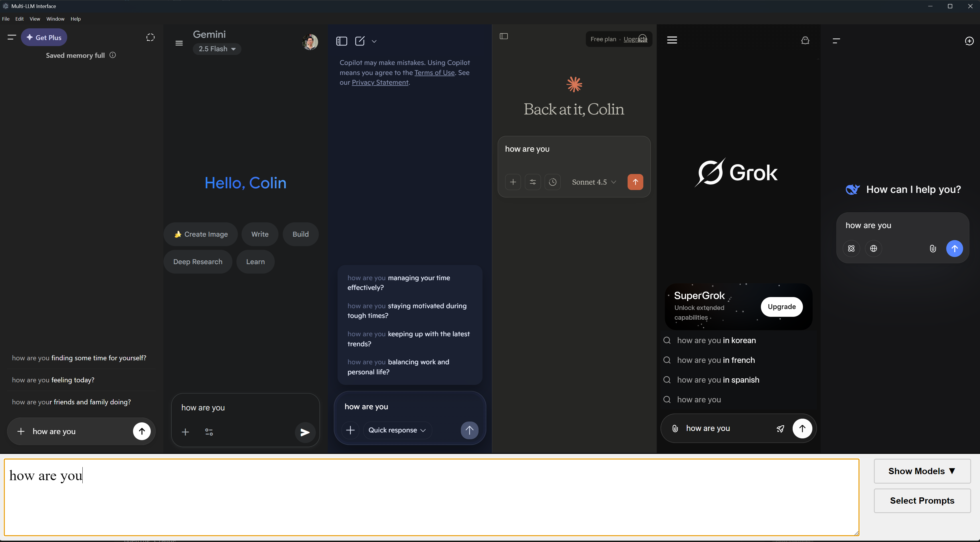980x542 pixels.
Task: Send the Claude message with orange arrow
Action: 635,182
